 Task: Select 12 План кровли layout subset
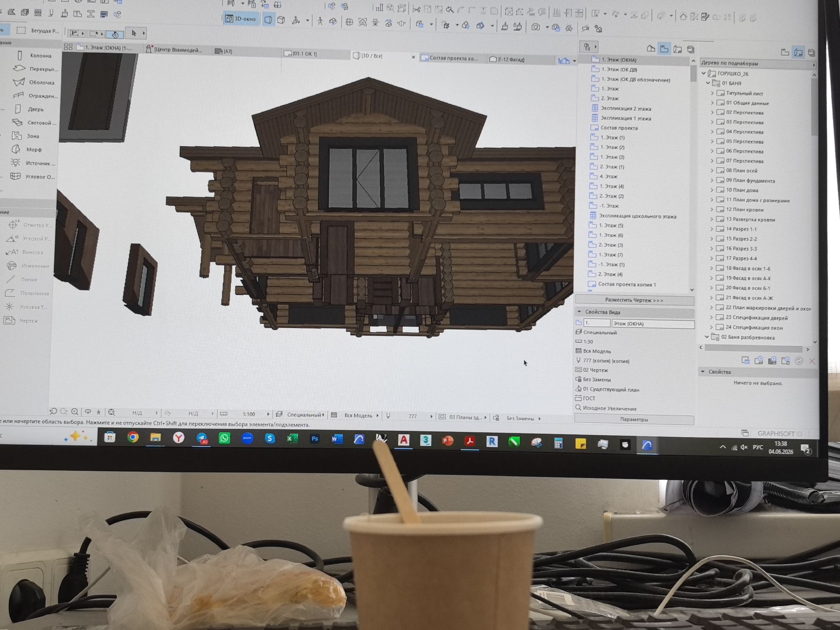745,210
